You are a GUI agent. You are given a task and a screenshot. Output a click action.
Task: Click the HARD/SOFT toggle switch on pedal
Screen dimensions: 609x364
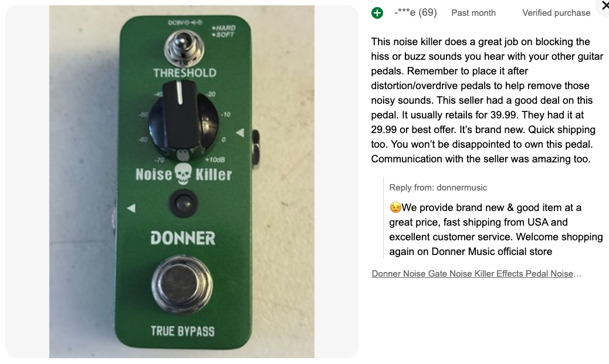click(x=184, y=48)
